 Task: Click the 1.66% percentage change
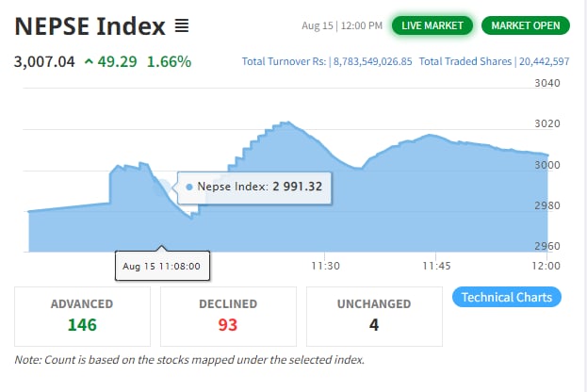(x=169, y=62)
